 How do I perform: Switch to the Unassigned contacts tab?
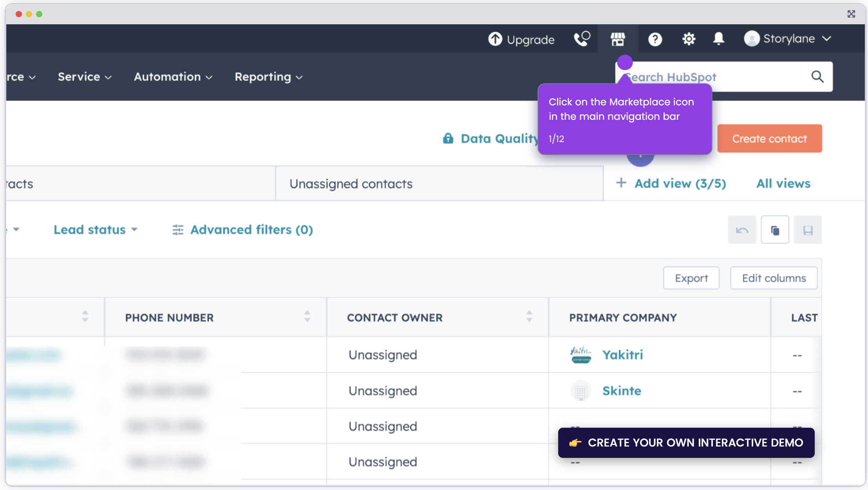tap(351, 183)
